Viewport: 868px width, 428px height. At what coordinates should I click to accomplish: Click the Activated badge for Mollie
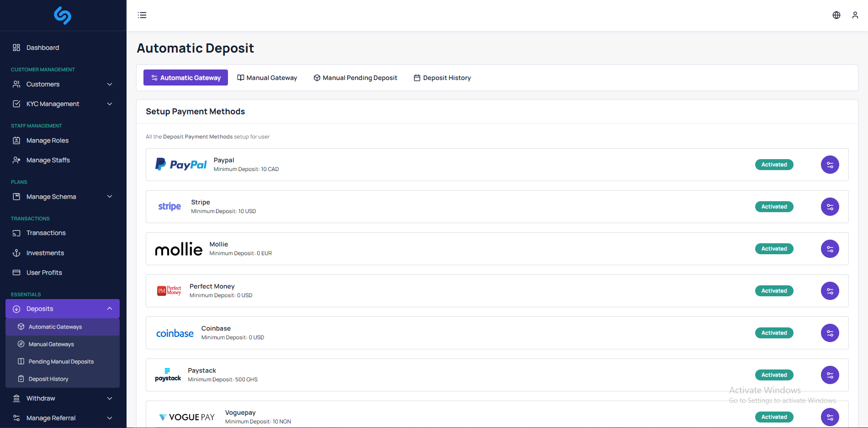click(774, 249)
